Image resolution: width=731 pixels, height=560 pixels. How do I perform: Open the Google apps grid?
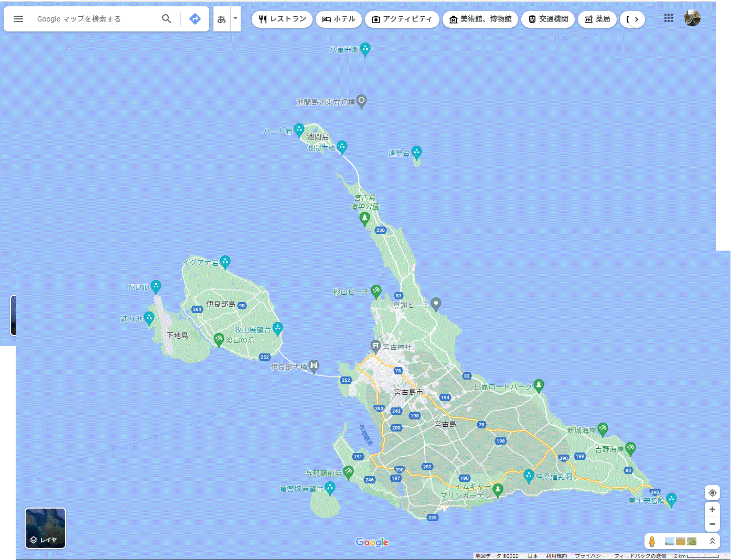tap(669, 18)
